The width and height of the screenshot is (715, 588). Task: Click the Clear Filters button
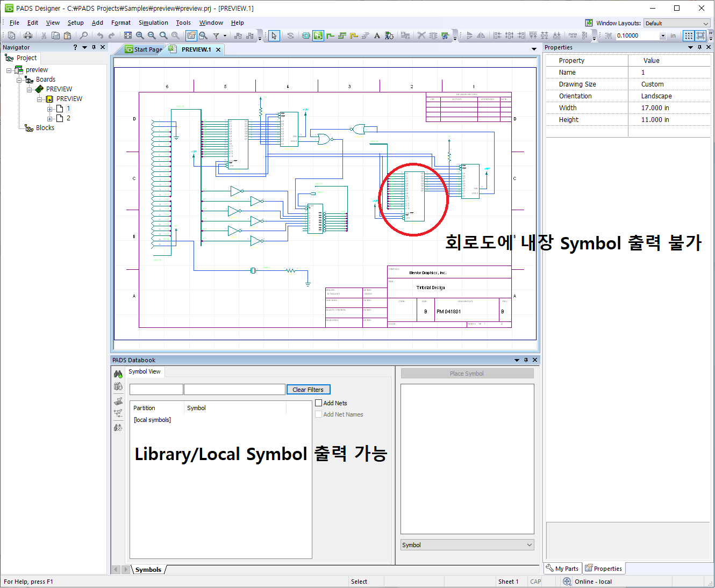[x=308, y=390]
